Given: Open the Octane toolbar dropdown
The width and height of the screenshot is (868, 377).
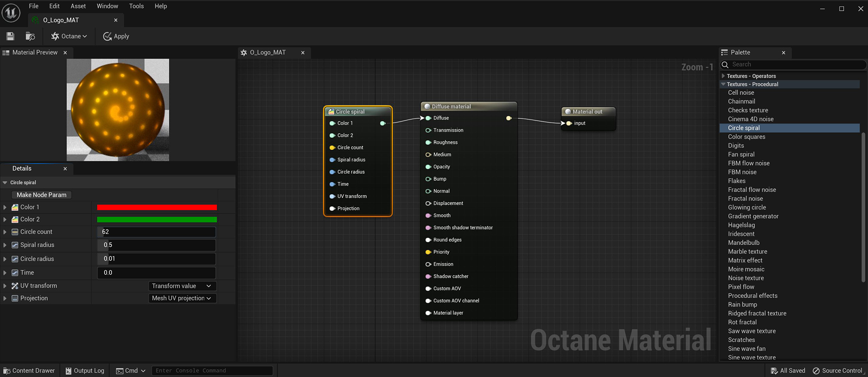Looking at the screenshot, I should pos(69,36).
